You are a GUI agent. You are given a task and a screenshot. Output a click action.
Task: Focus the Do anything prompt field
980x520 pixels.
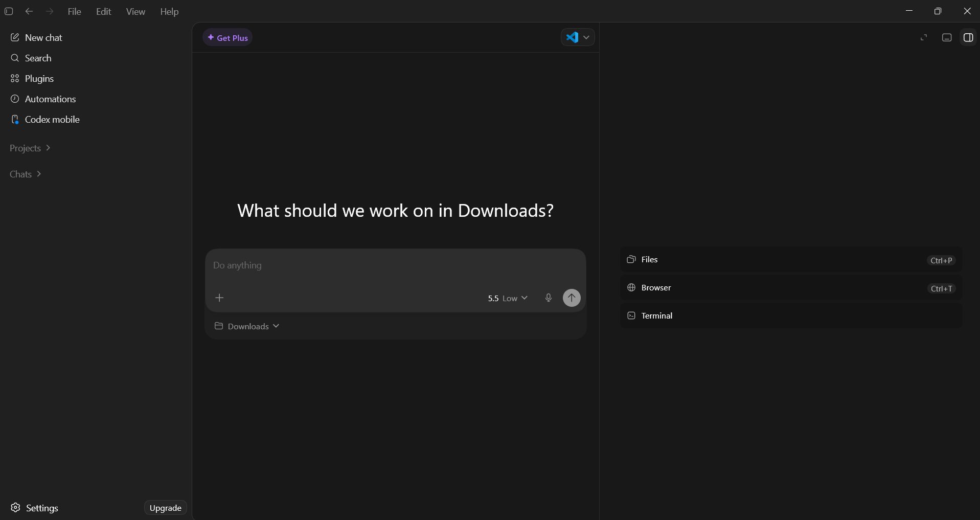click(395, 265)
